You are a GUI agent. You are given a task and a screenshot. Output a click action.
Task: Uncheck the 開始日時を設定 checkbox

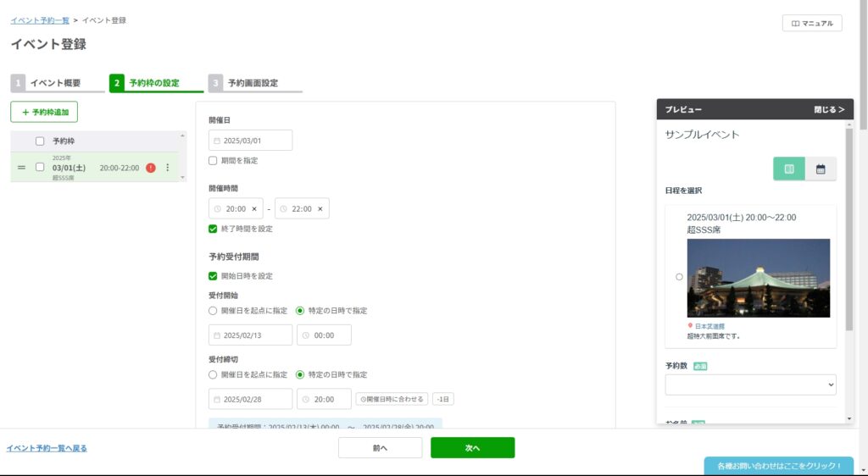pos(213,276)
